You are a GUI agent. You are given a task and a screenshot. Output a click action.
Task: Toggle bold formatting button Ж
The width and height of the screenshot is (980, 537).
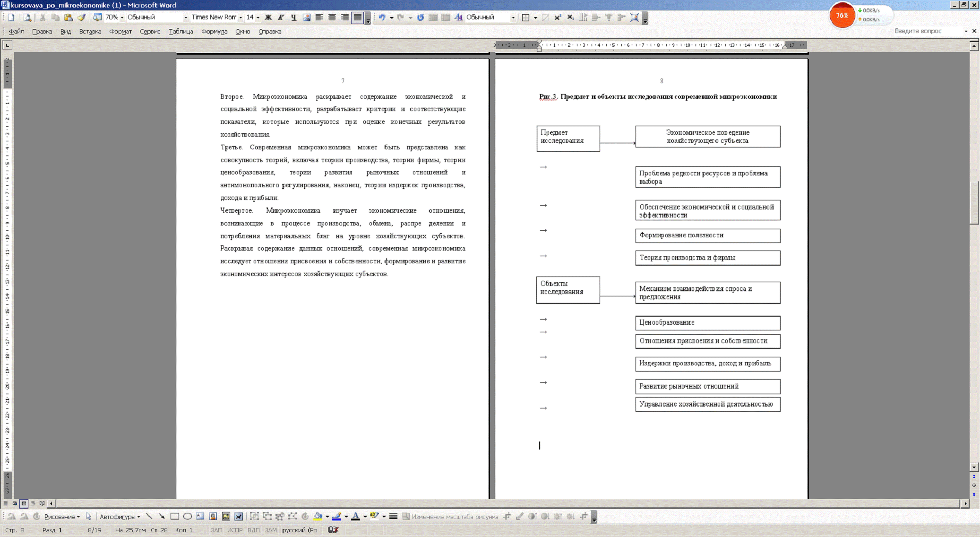pos(268,17)
